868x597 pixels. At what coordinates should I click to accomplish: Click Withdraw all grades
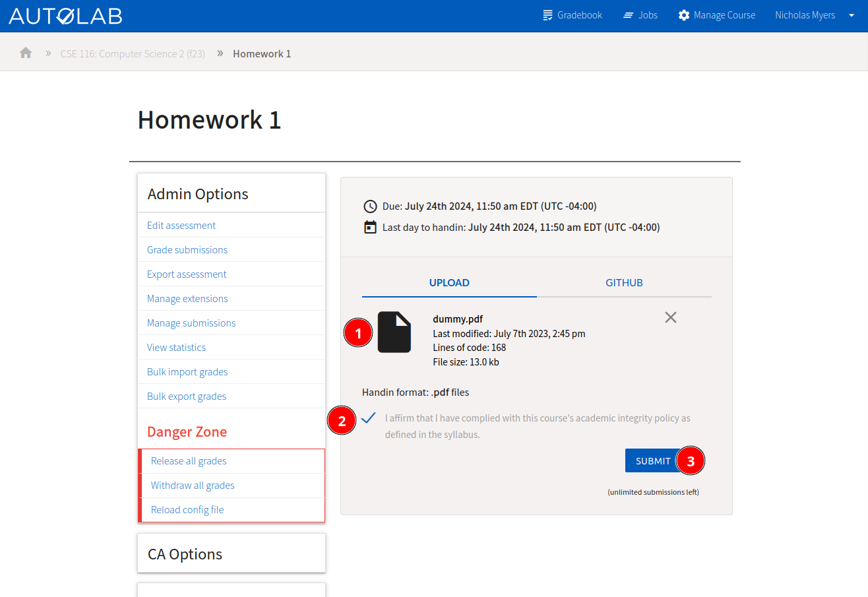(193, 485)
